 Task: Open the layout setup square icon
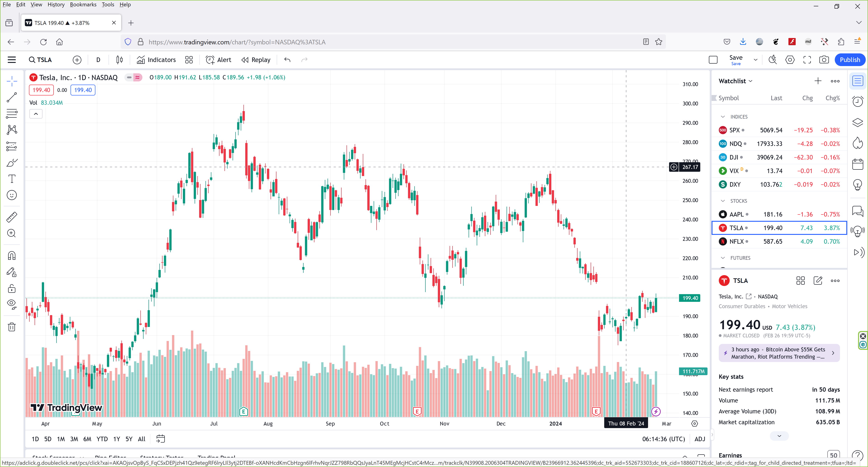713,60
